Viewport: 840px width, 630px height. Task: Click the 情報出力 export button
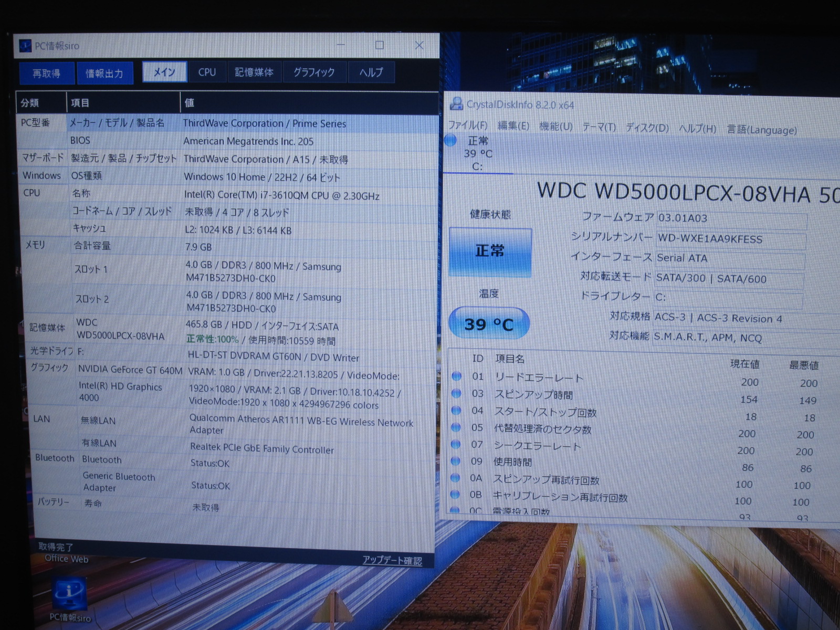coord(104,73)
